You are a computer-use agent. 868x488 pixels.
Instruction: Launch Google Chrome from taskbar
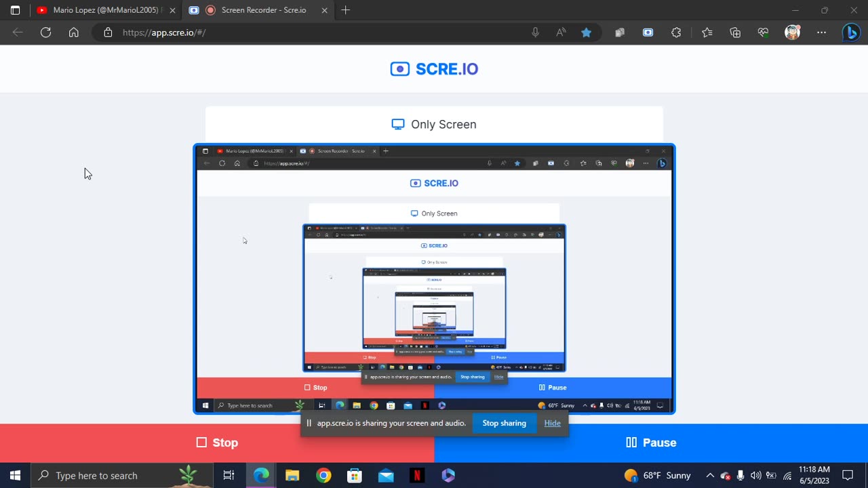pyautogui.click(x=323, y=475)
